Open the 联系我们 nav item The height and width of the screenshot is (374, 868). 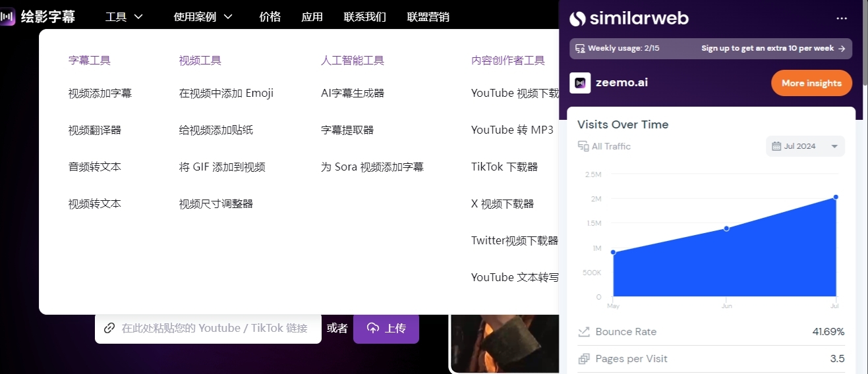coord(365,17)
